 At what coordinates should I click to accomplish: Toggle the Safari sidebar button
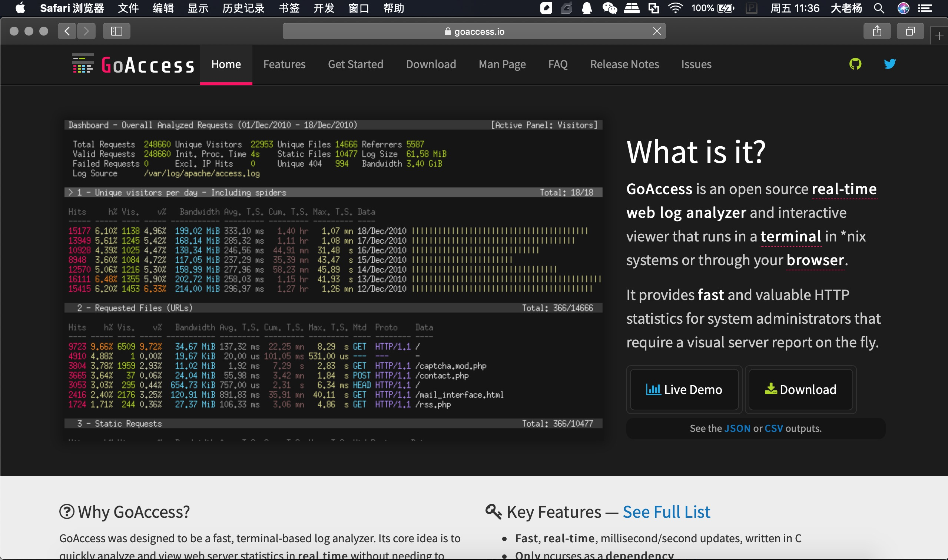(x=117, y=31)
